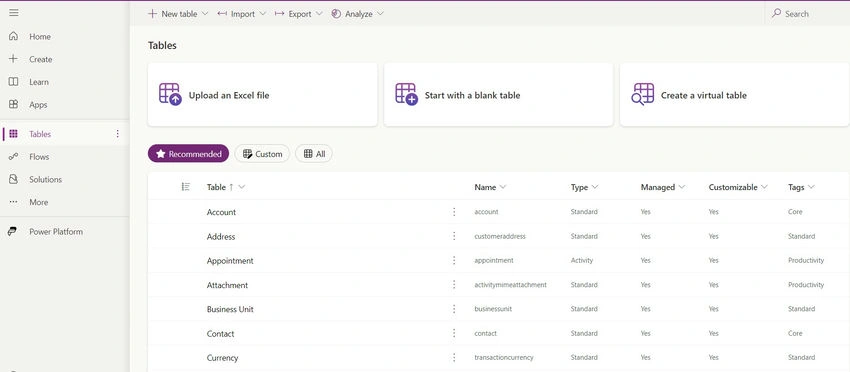The width and height of the screenshot is (850, 372).
Task: Open the Learn book icon
Action: (x=14, y=82)
